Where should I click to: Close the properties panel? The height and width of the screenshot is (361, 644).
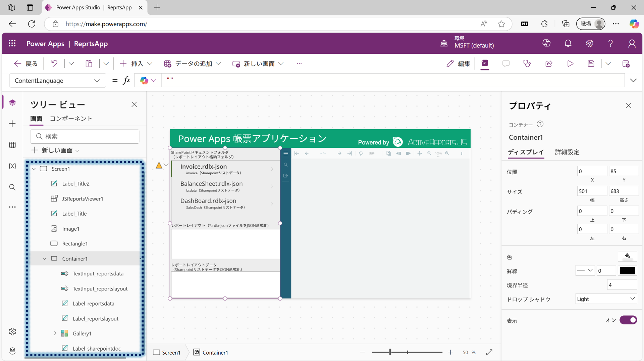coord(629,105)
